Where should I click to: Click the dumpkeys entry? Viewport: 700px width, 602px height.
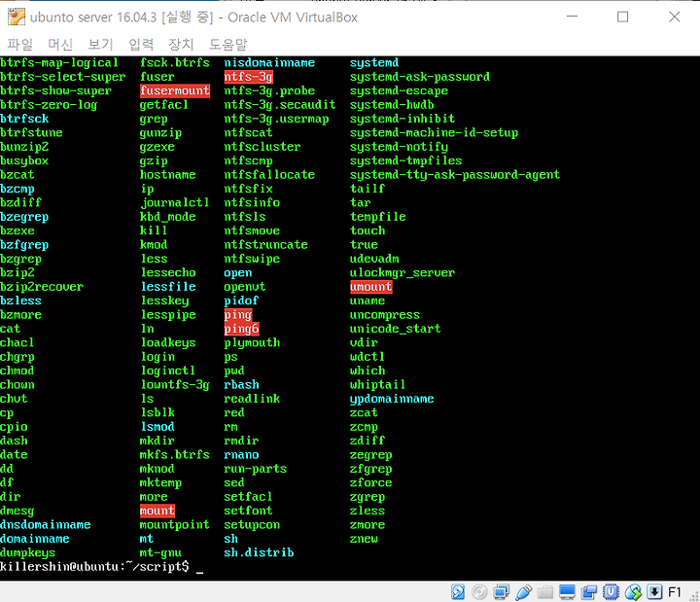tap(27, 552)
